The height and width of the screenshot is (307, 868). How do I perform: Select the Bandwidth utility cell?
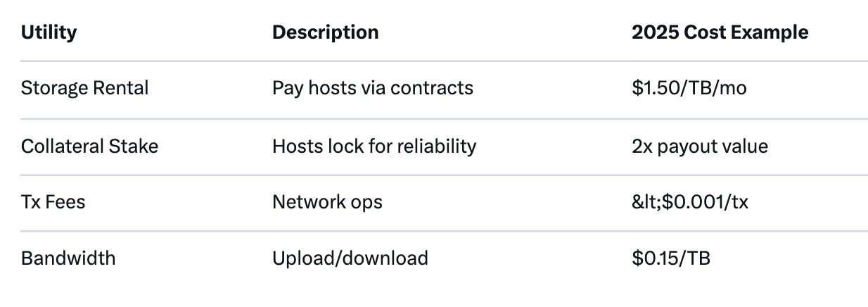(68, 258)
